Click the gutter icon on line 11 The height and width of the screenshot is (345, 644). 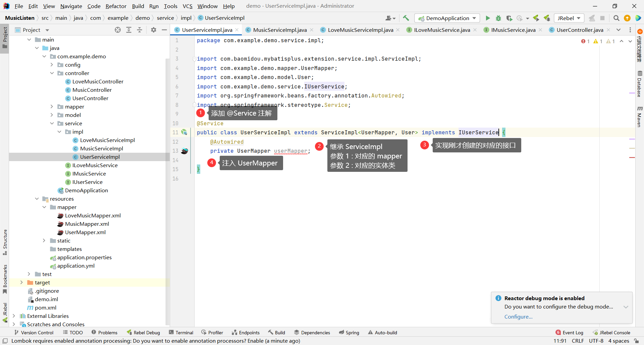(x=184, y=132)
